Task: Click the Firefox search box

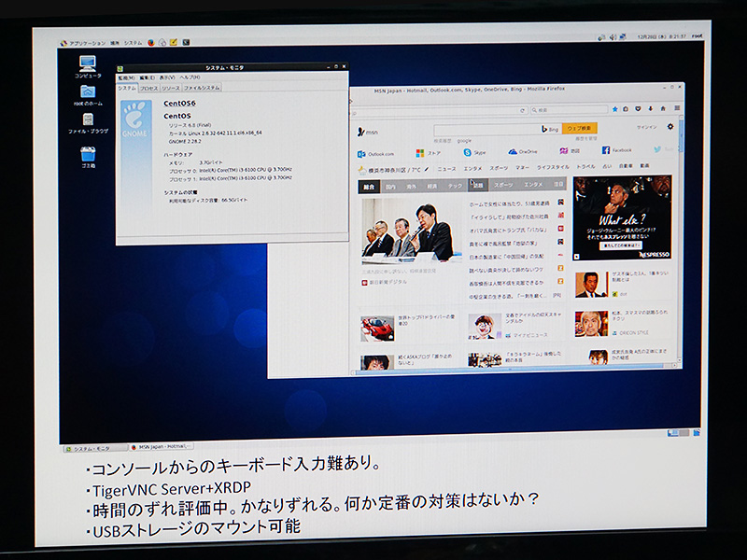Action: pyautogui.click(x=570, y=110)
